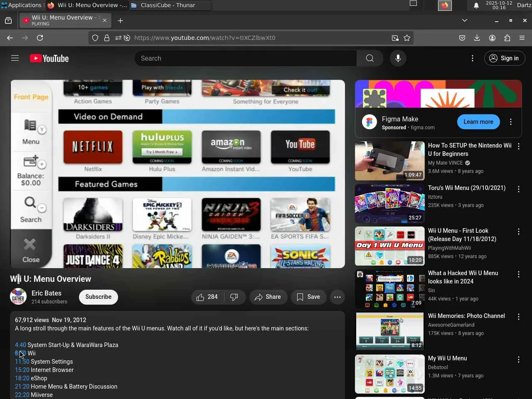
Task: Click the video player frame
Action: pos(177,174)
